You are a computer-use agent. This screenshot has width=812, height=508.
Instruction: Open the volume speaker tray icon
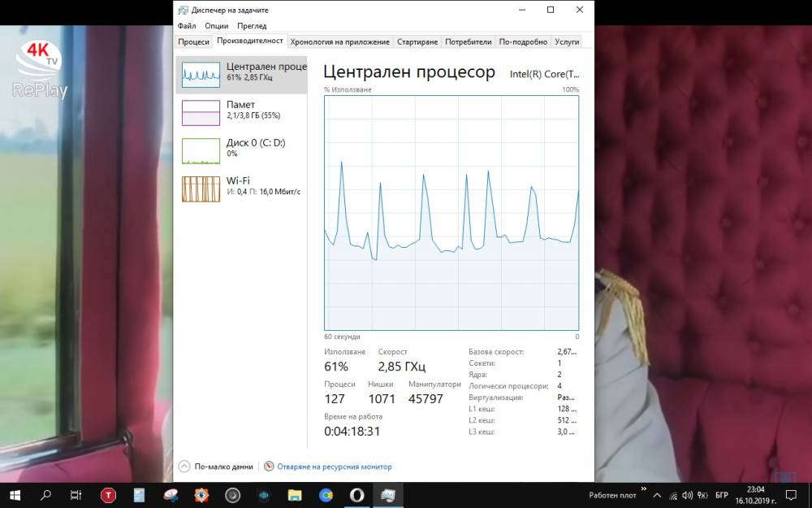[x=688, y=496]
